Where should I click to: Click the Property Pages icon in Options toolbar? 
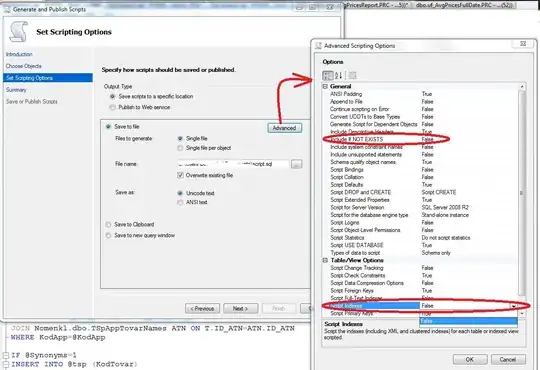(x=352, y=75)
